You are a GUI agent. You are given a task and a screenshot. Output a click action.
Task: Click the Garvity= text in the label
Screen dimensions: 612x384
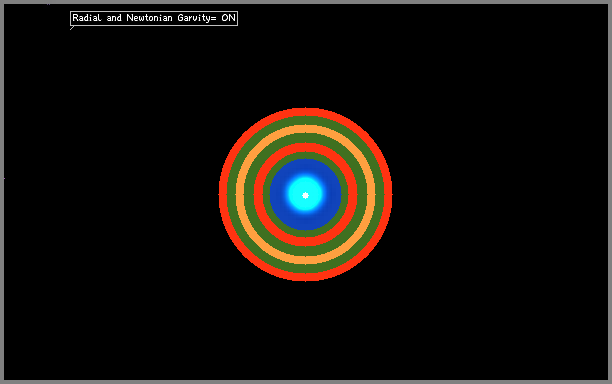[196, 18]
